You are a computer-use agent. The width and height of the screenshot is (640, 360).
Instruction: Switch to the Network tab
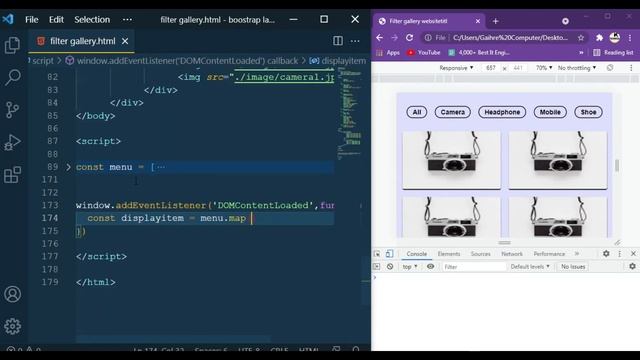pos(512,254)
